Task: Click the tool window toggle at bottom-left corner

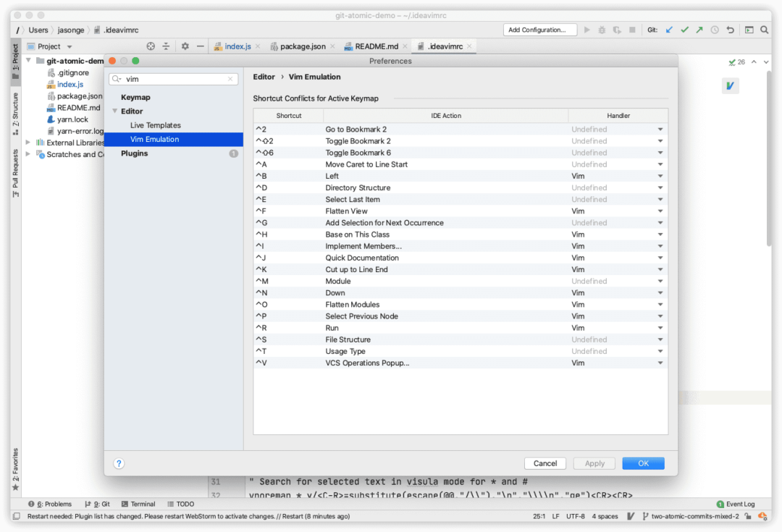Action: [x=17, y=516]
